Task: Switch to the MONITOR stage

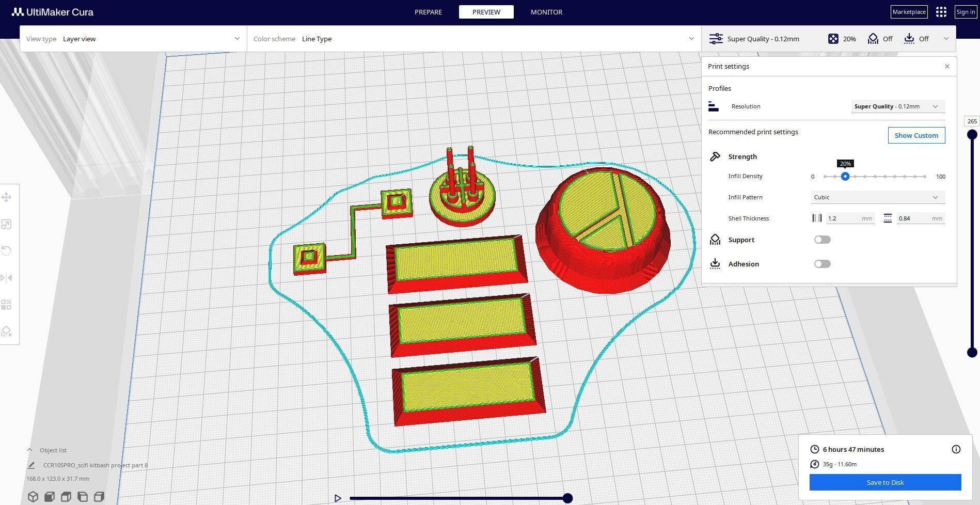Action: pyautogui.click(x=546, y=12)
